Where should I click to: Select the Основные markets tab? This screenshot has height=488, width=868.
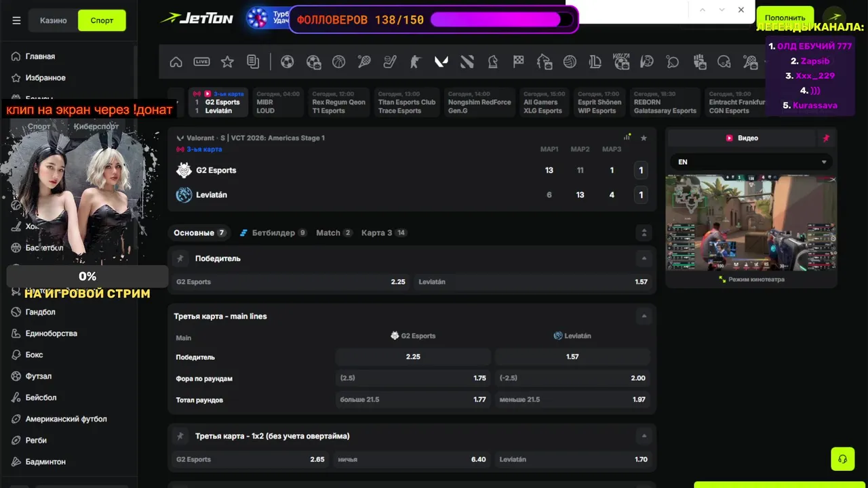click(x=200, y=232)
